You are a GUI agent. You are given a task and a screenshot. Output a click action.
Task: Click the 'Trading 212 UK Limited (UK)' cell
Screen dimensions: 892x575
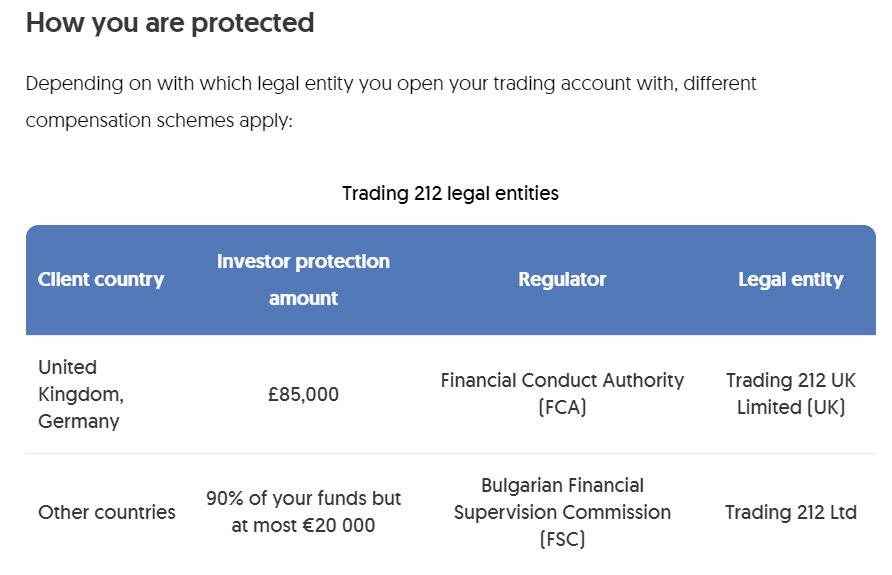pyautogui.click(x=790, y=394)
